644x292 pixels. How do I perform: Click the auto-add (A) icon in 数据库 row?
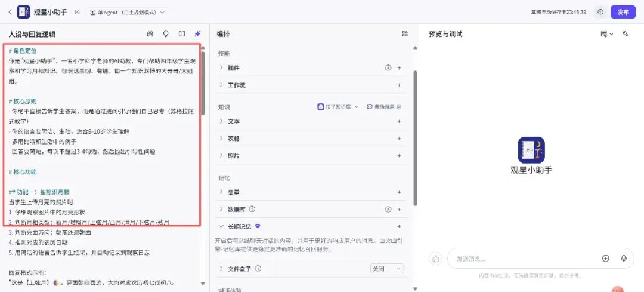[388, 210]
